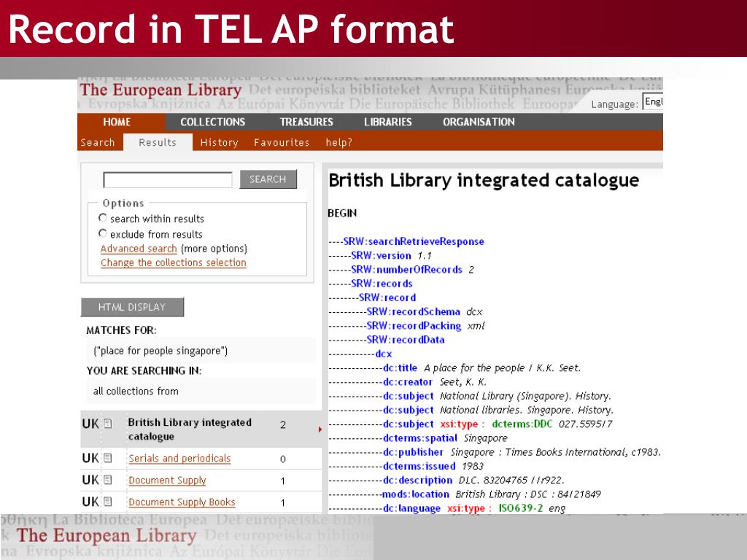This screenshot has height=560, width=747.
Task: Open the Advanced search link
Action: (x=139, y=249)
